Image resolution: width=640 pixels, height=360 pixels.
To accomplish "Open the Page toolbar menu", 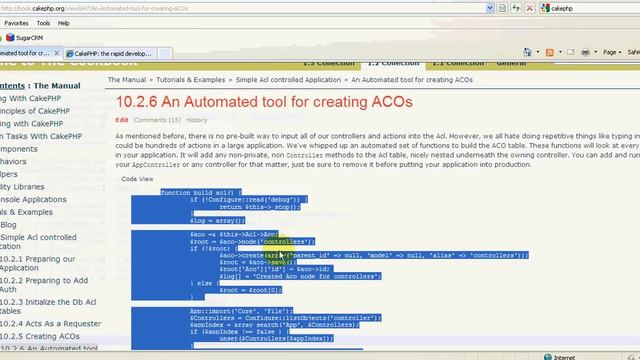I will point(612,52).
